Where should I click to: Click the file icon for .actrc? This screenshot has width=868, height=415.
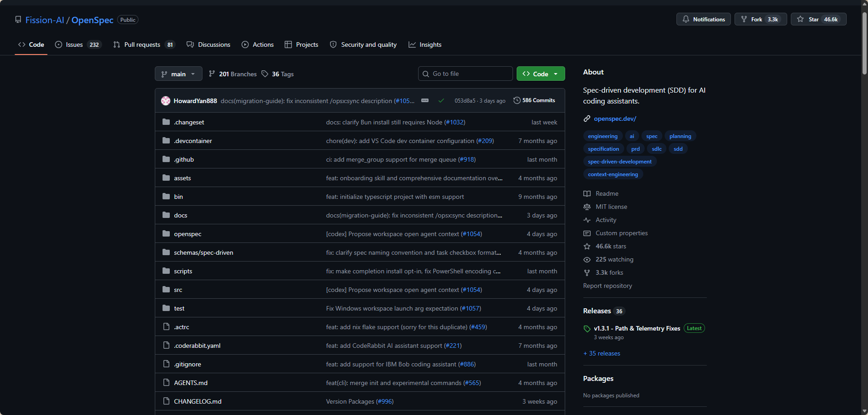tap(166, 327)
